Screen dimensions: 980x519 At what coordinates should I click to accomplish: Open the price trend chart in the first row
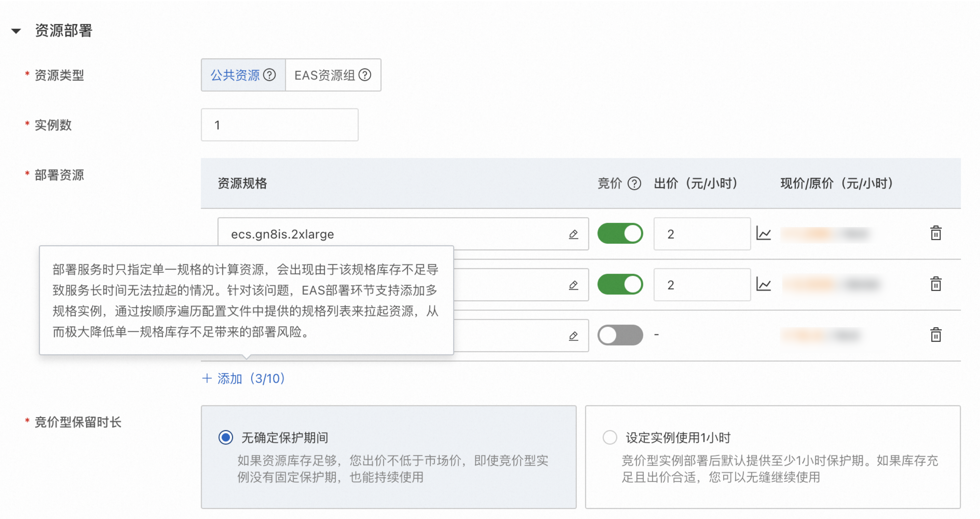(763, 233)
